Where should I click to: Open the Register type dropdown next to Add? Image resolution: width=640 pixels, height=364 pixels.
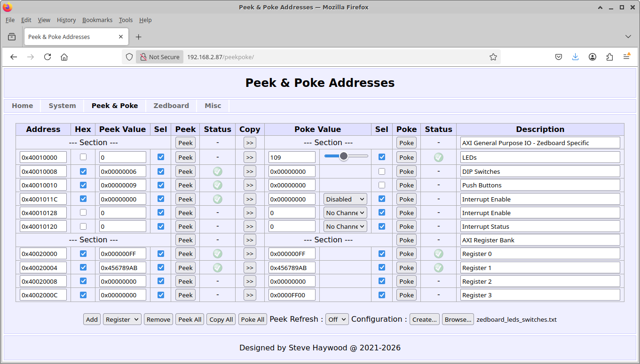click(122, 319)
